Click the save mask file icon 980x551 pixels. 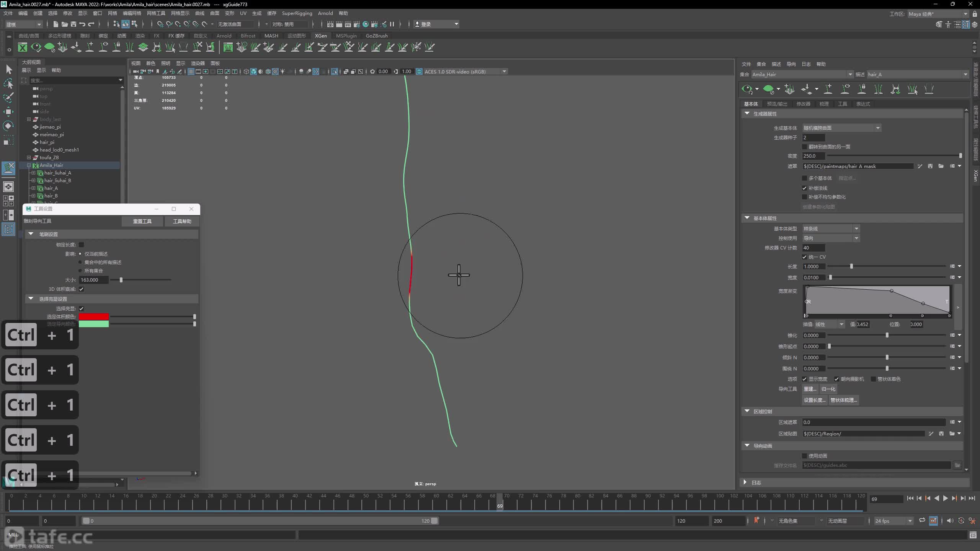930,166
